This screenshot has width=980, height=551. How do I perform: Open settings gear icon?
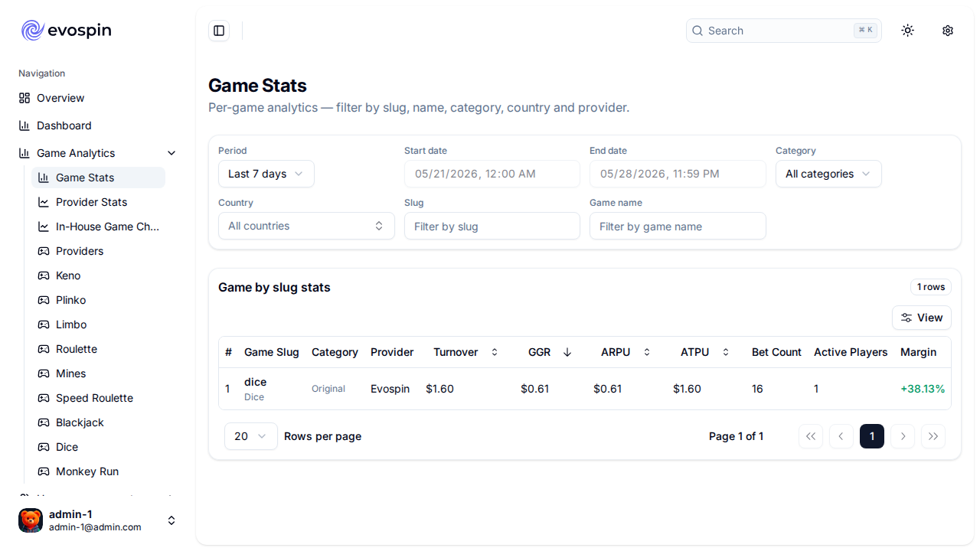(948, 31)
